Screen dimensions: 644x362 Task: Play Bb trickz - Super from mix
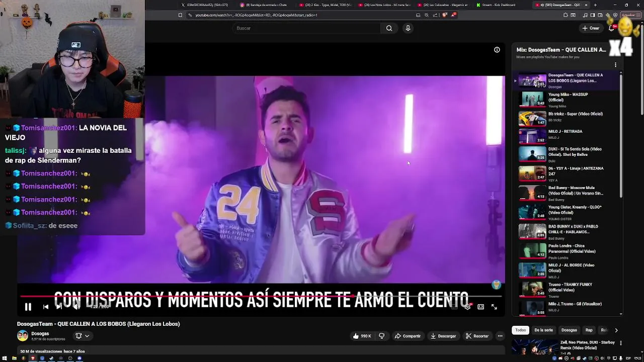coord(566,118)
